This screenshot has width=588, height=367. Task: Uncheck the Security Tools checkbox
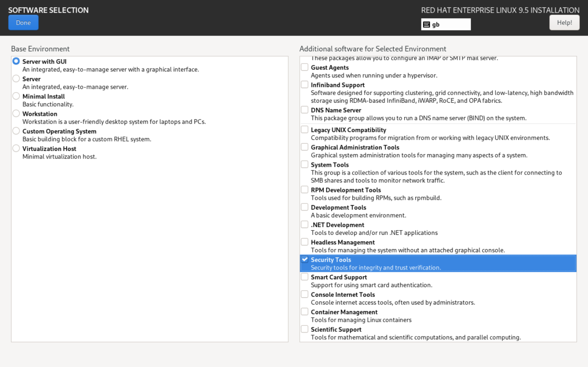pos(304,260)
